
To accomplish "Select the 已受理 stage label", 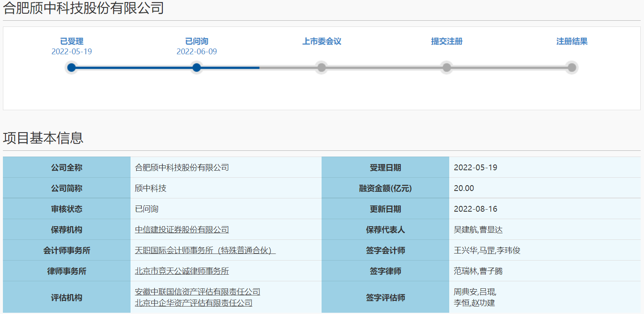I will 72,41.
